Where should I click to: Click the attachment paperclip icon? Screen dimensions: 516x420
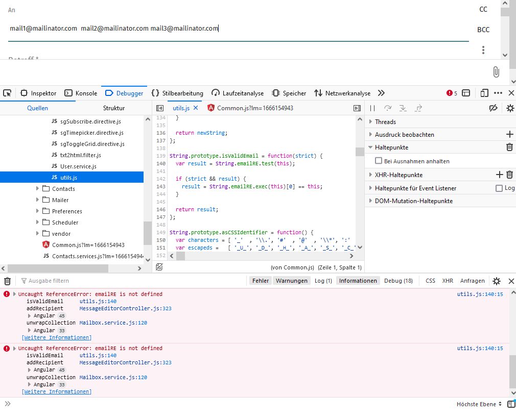496,72
